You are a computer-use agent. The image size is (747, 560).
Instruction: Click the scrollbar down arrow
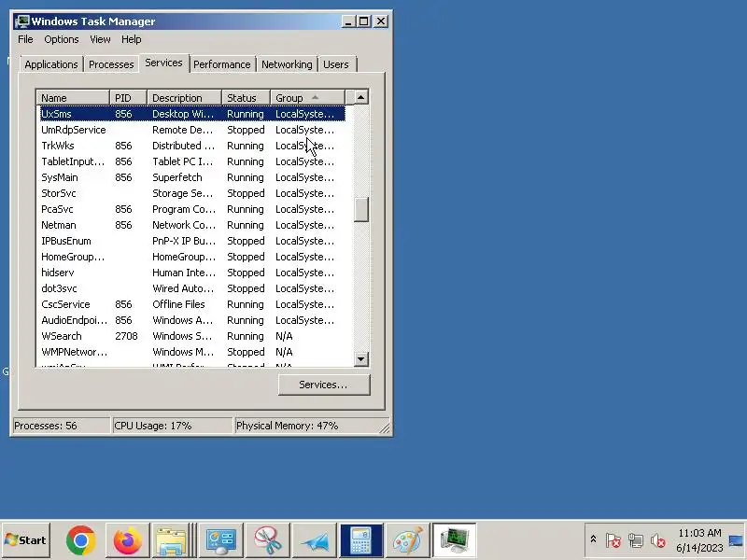coord(361,359)
